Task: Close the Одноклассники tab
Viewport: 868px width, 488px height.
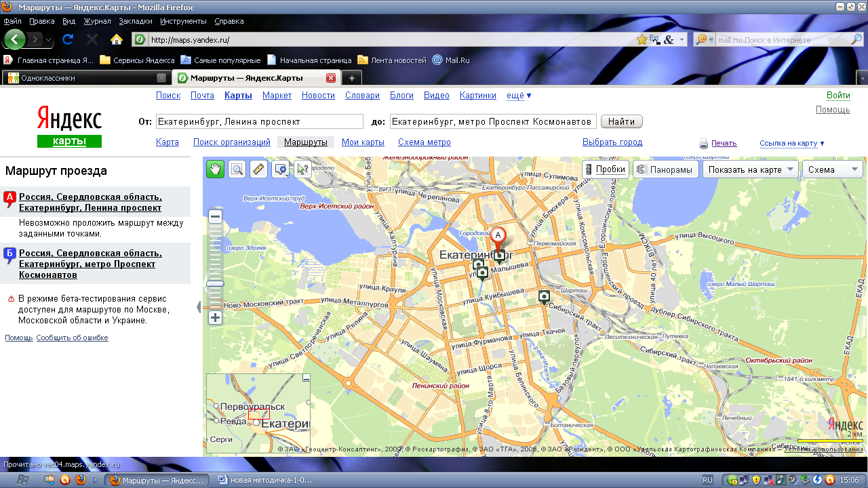Action: [161, 78]
